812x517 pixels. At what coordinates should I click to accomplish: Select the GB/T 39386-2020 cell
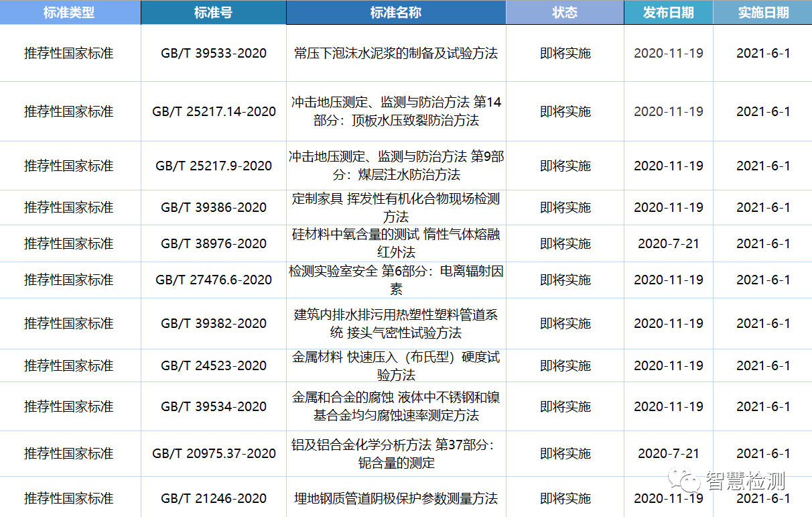214,208
